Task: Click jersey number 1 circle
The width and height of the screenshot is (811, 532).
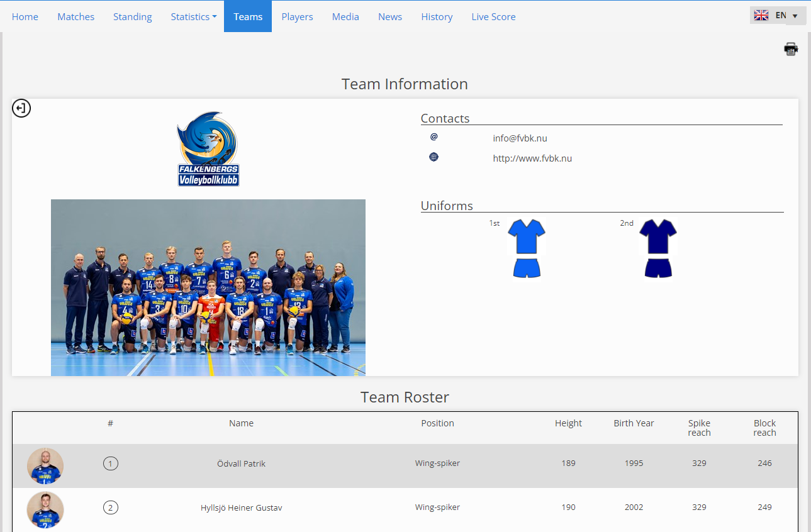Action: 111,464
